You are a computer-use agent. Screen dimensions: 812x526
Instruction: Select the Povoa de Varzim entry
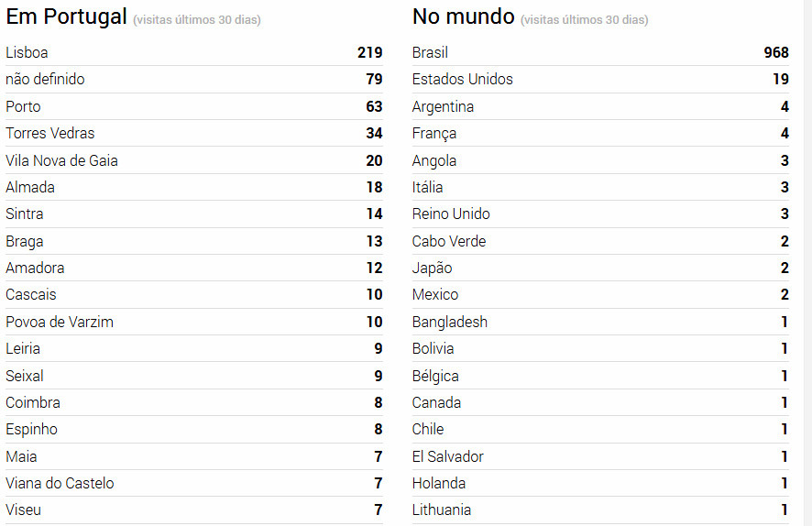coord(60,322)
